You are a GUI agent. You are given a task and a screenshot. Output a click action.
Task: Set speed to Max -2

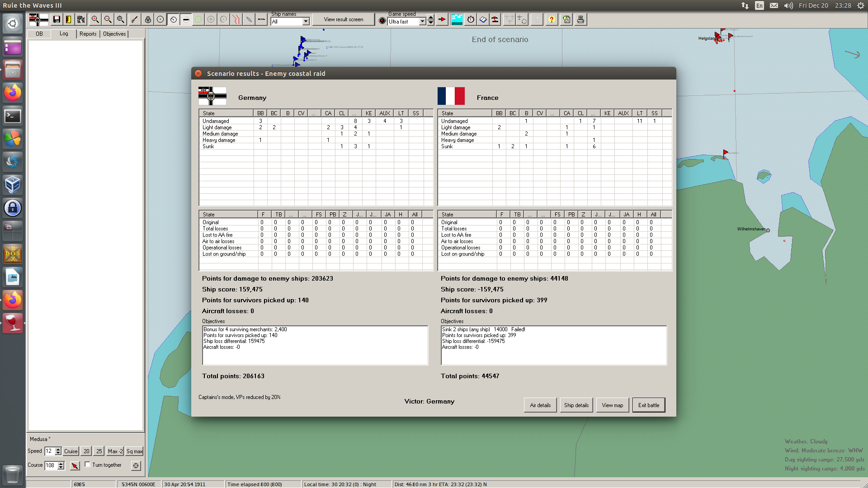click(x=115, y=451)
